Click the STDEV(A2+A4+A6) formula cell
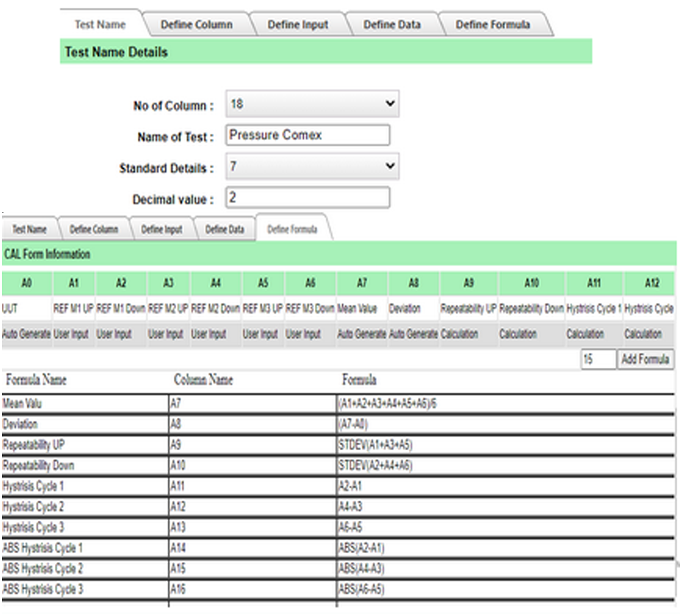Image resolution: width=681 pixels, height=616 pixels. click(x=375, y=465)
